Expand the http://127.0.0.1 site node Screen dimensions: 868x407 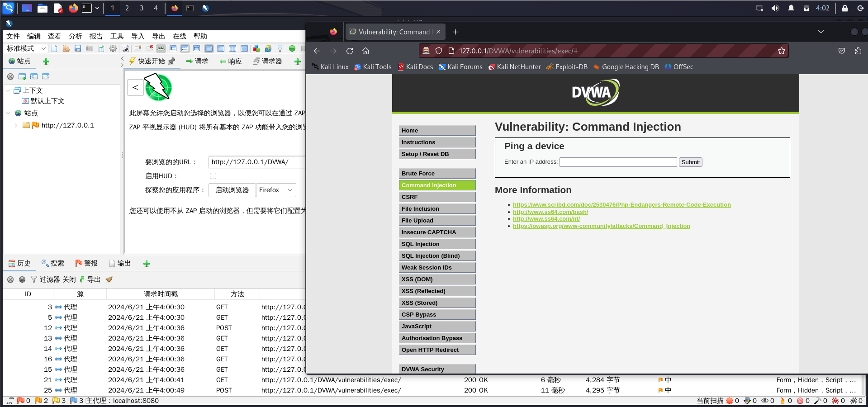[x=16, y=125]
